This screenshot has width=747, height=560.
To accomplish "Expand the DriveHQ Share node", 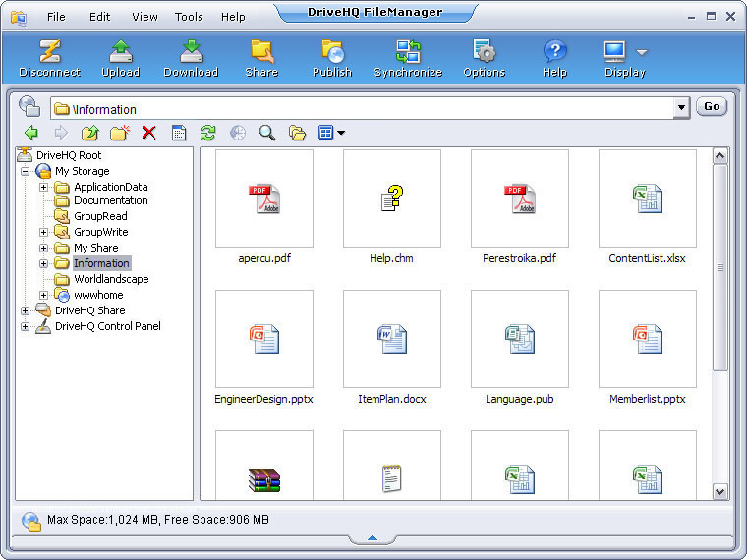I will 25,311.
